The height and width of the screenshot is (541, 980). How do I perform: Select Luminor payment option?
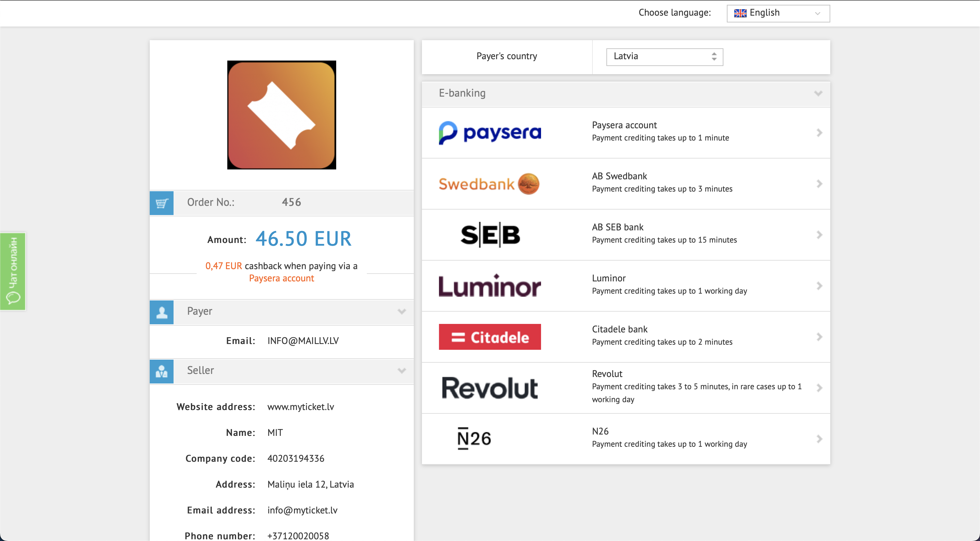[626, 286]
